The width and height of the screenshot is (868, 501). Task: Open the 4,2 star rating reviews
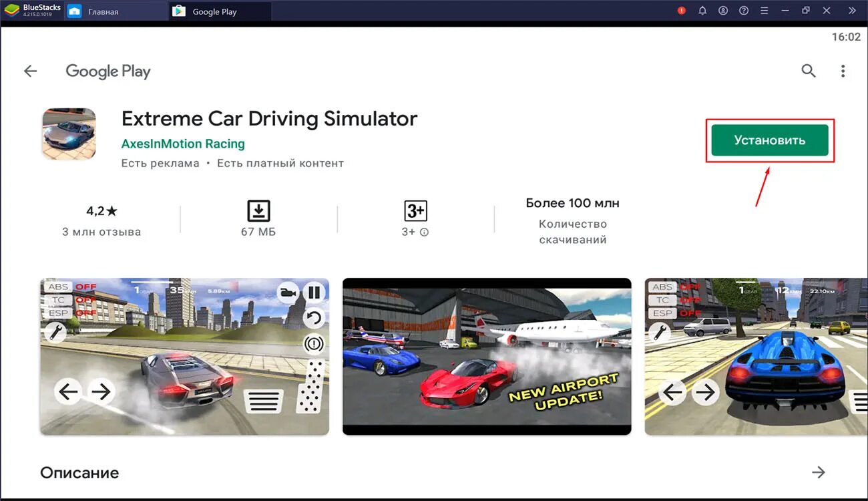[101, 211]
